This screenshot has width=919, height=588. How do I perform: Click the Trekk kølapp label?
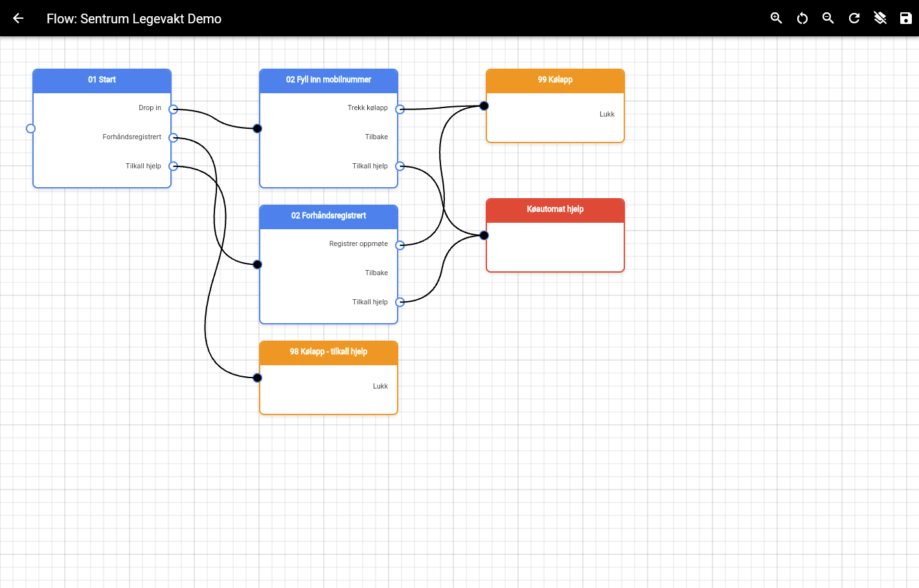point(367,108)
